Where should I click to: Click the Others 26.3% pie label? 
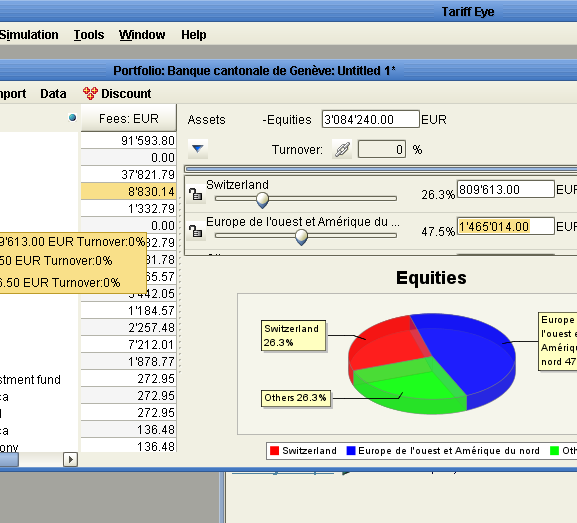(295, 398)
